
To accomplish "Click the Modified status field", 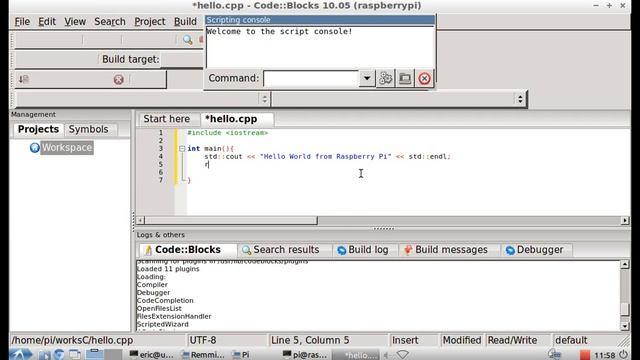I will (462, 340).
